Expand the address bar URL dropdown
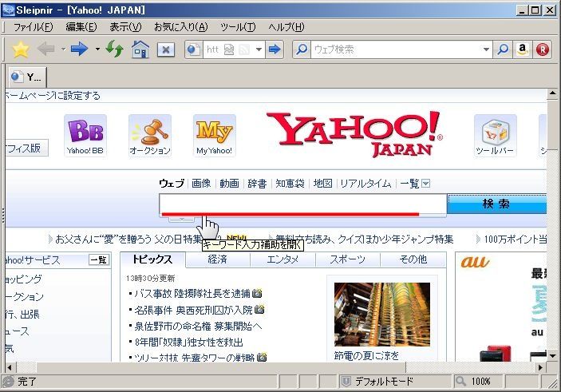This screenshot has height=392, width=561. (x=259, y=49)
